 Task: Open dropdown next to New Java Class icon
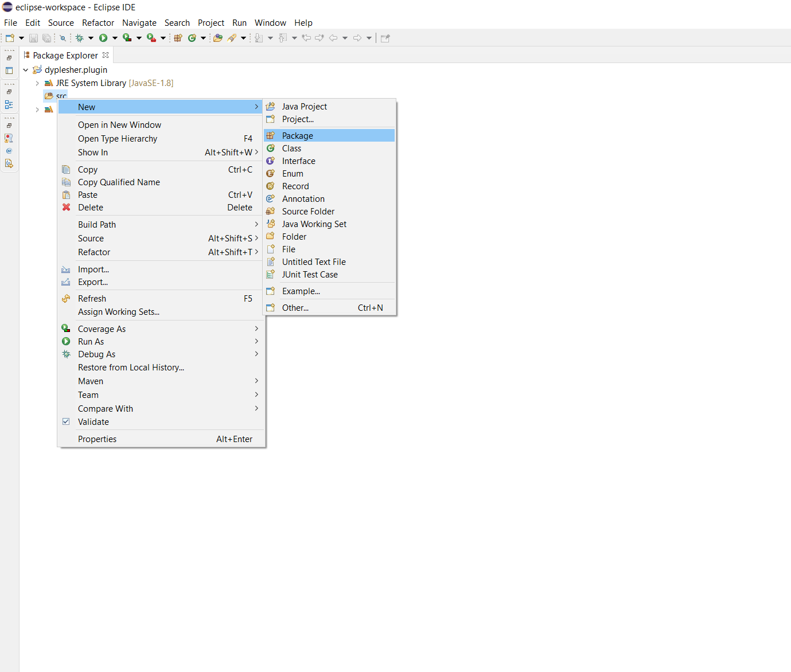(203, 38)
